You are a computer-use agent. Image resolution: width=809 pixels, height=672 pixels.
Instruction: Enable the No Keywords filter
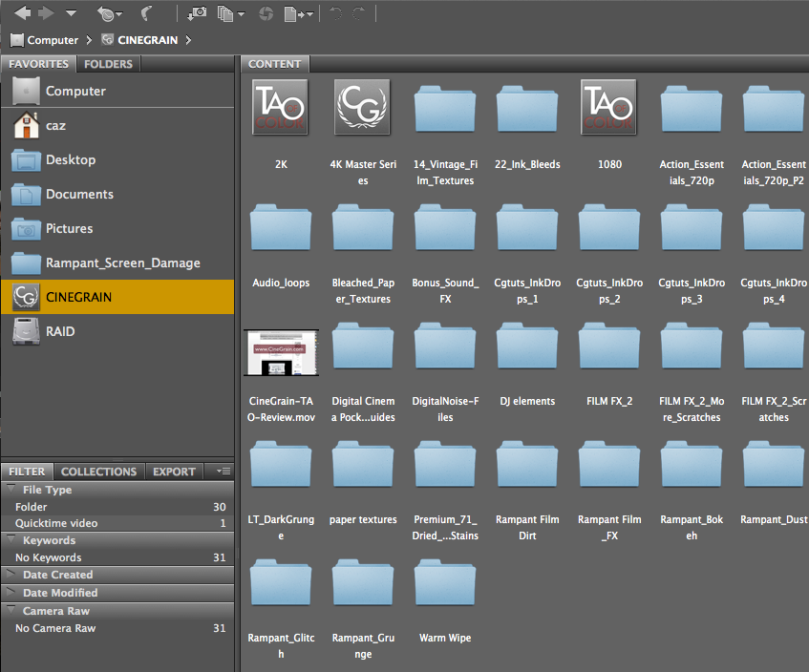point(53,557)
